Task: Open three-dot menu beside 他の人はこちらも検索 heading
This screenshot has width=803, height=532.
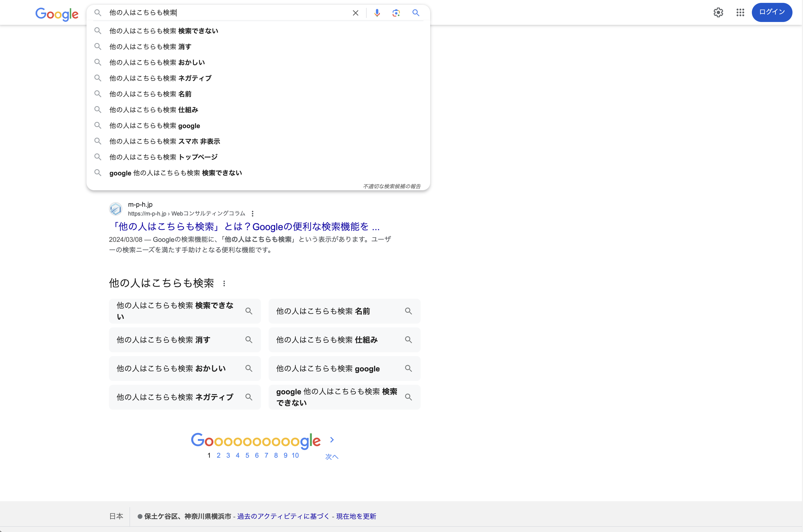Action: (224, 283)
